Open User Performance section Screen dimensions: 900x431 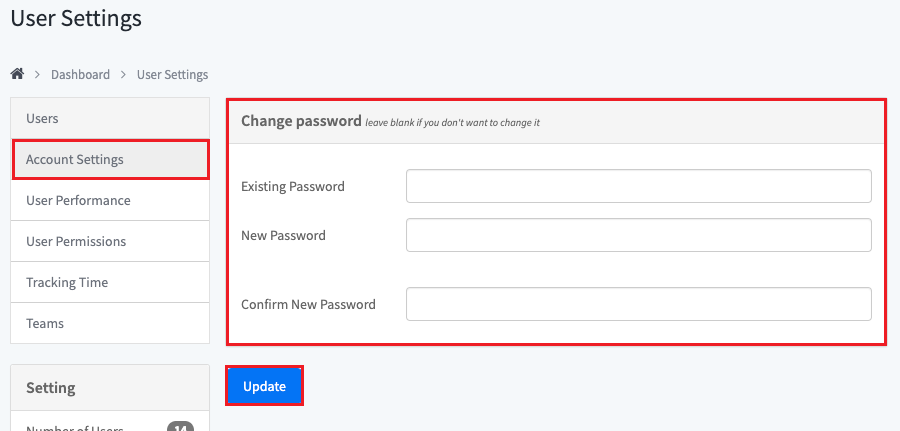tap(78, 201)
